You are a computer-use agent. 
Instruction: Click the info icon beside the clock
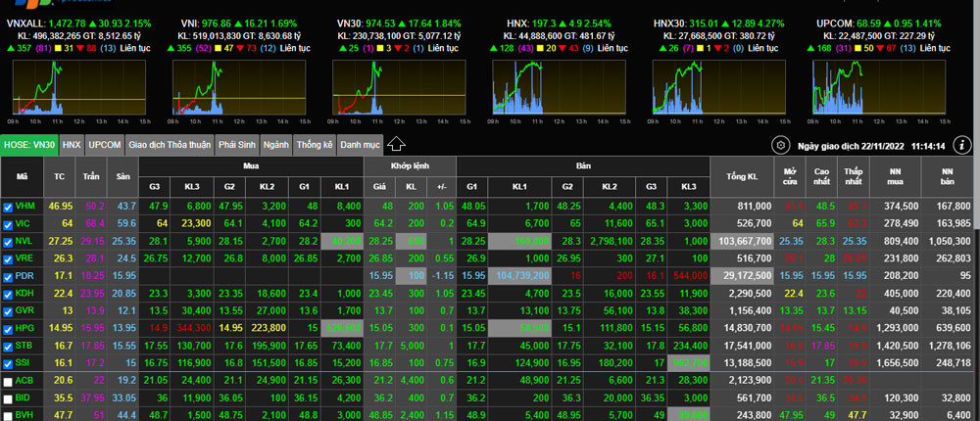pos(961,145)
